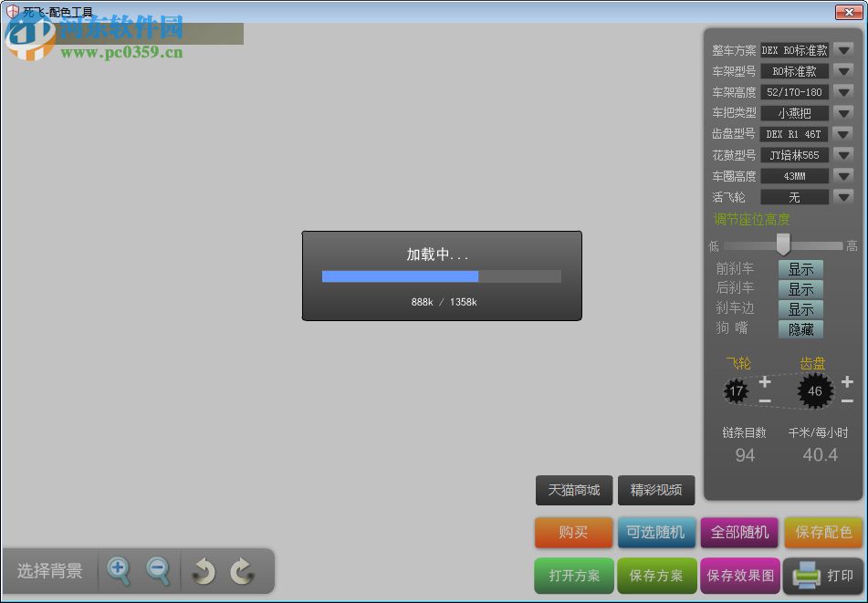Click the 52/170-180 frame height field

pyautogui.click(x=794, y=92)
